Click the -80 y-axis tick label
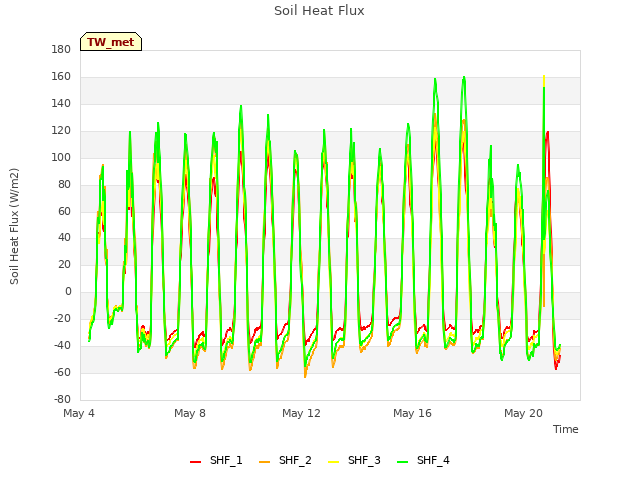The width and height of the screenshot is (640, 480). coord(62,399)
